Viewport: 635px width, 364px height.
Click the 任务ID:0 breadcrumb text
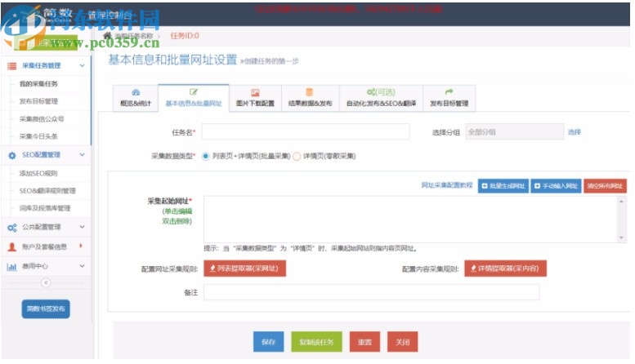(x=185, y=36)
